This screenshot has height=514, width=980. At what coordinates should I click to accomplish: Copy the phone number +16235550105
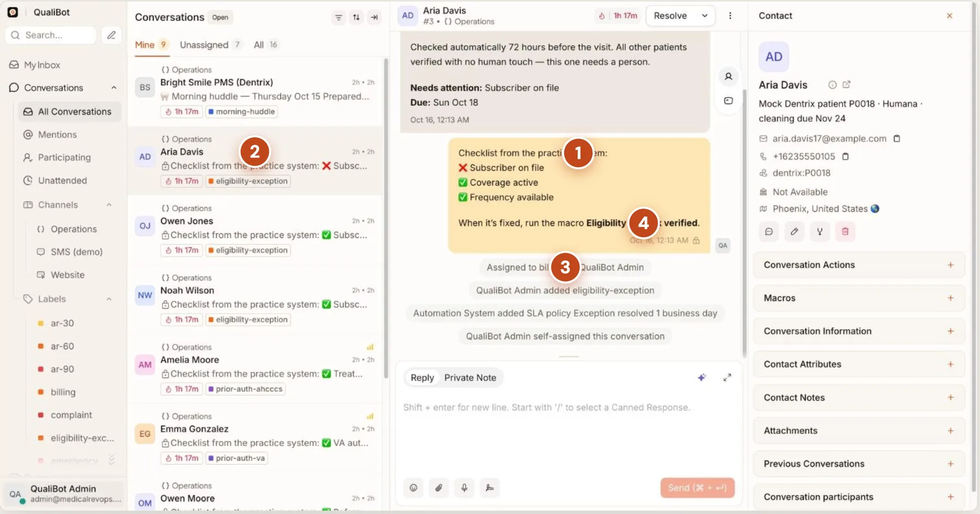[845, 156]
